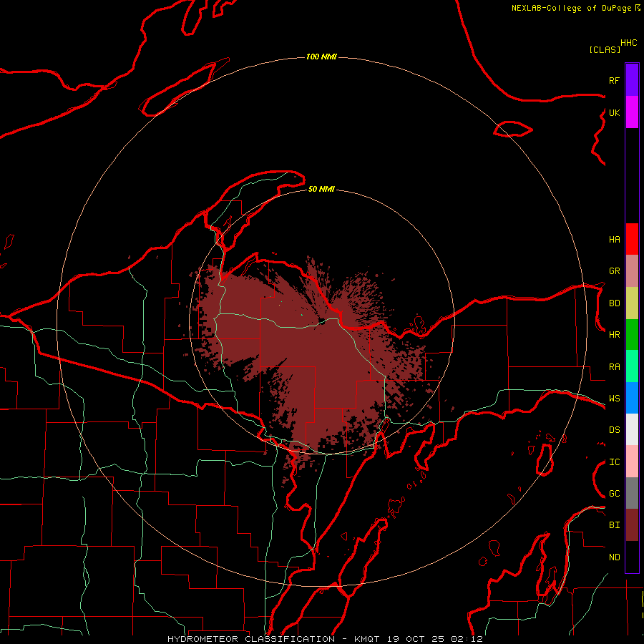Click the "[CLAS]" units label
Image resolution: width=644 pixels, height=644 pixels.
tap(604, 49)
